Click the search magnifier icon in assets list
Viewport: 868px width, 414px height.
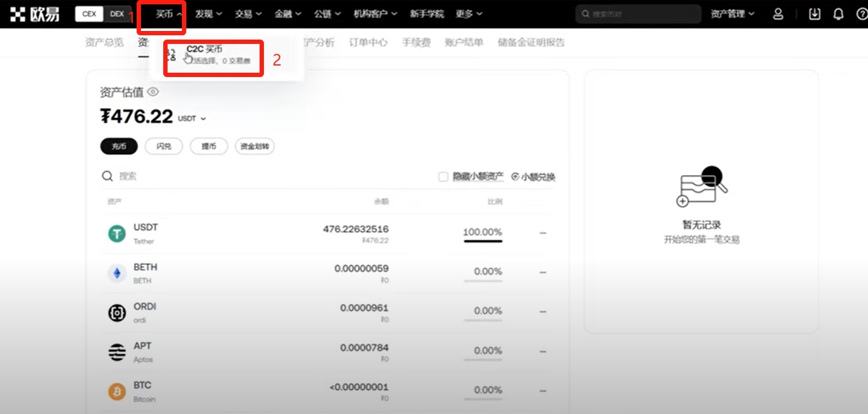coord(107,176)
